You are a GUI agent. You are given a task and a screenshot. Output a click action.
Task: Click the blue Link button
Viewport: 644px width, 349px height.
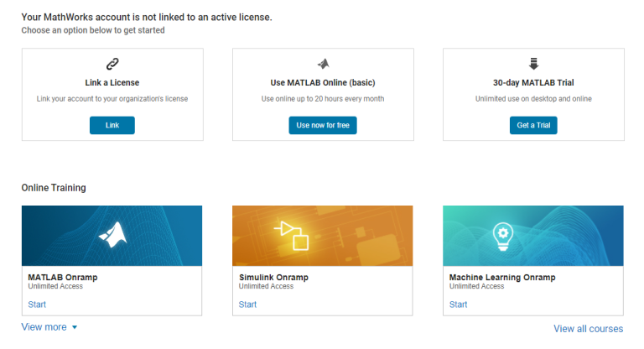(112, 125)
